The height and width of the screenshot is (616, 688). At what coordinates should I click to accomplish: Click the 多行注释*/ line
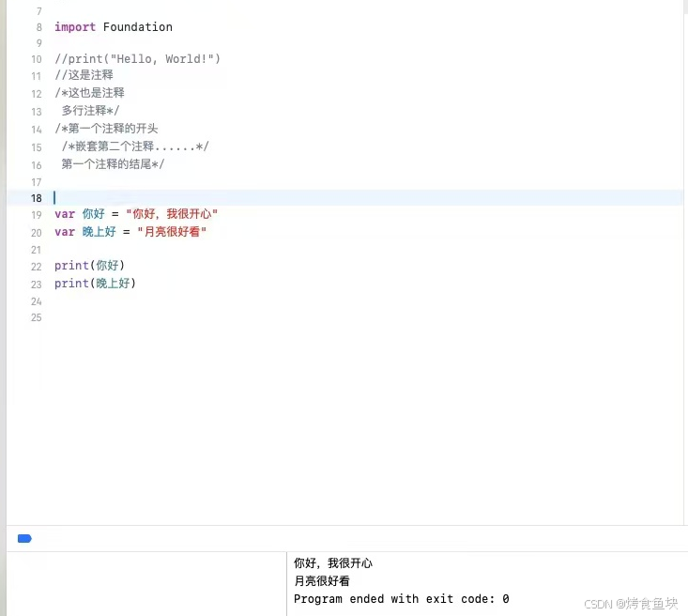(x=90, y=111)
